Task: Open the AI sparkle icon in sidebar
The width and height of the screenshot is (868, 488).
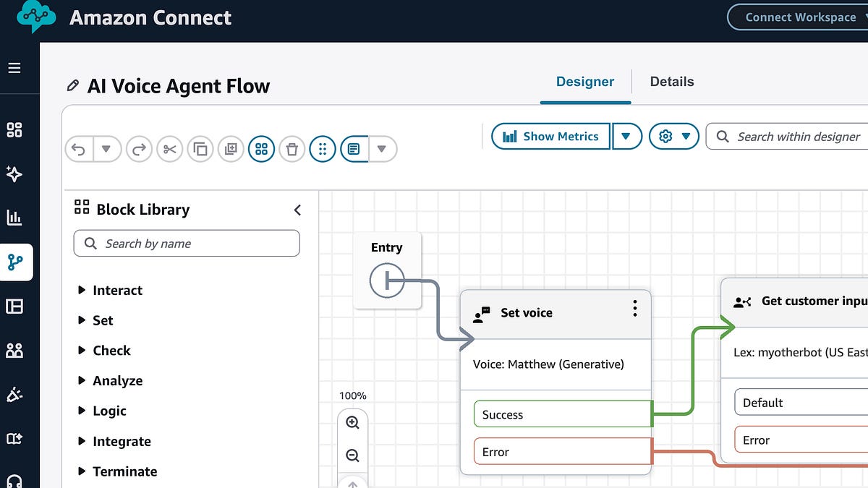Action: (x=14, y=174)
